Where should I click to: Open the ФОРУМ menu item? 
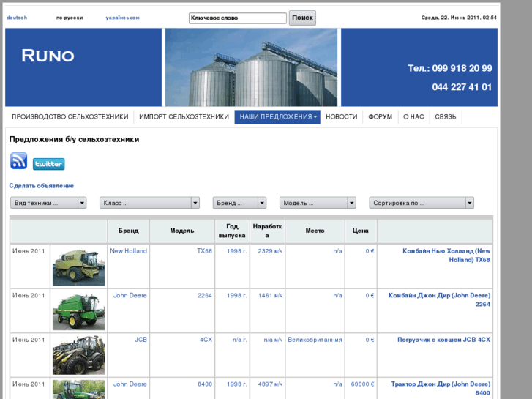pos(381,117)
